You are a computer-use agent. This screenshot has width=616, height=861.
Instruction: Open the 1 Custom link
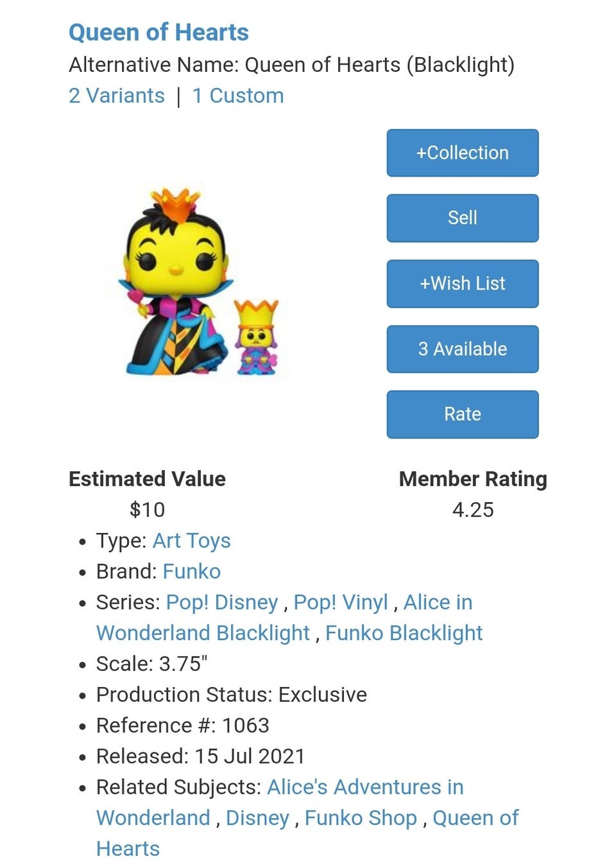237,96
